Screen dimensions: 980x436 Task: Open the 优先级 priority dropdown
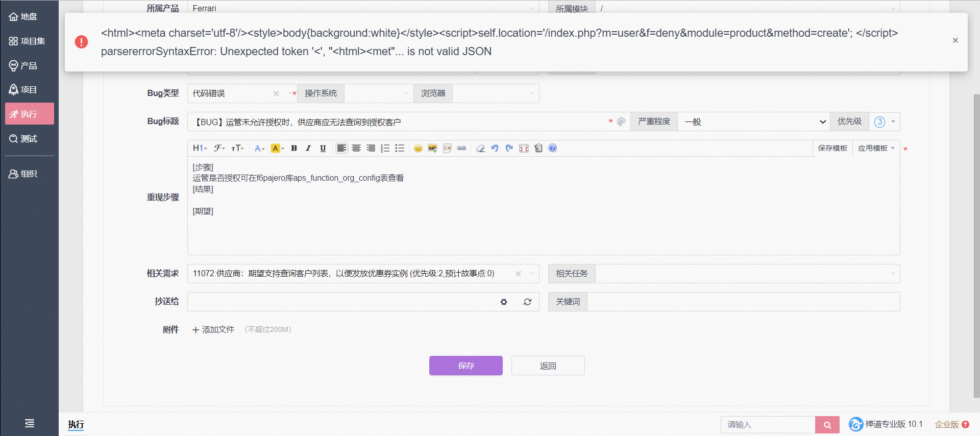885,122
